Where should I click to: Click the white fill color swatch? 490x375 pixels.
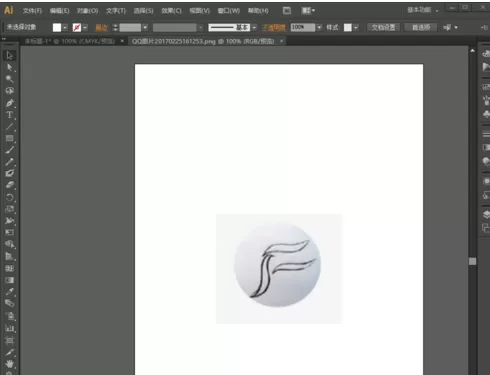(57, 28)
